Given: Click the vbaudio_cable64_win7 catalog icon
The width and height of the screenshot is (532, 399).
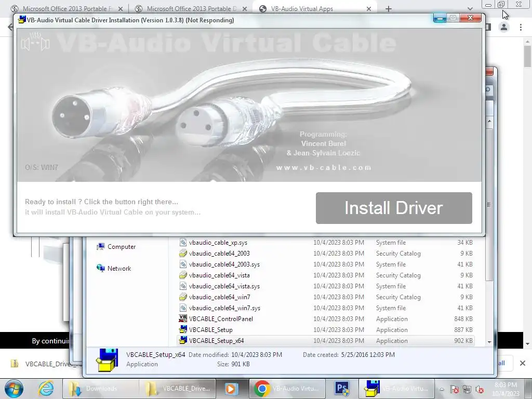Looking at the screenshot, I should point(183,297).
